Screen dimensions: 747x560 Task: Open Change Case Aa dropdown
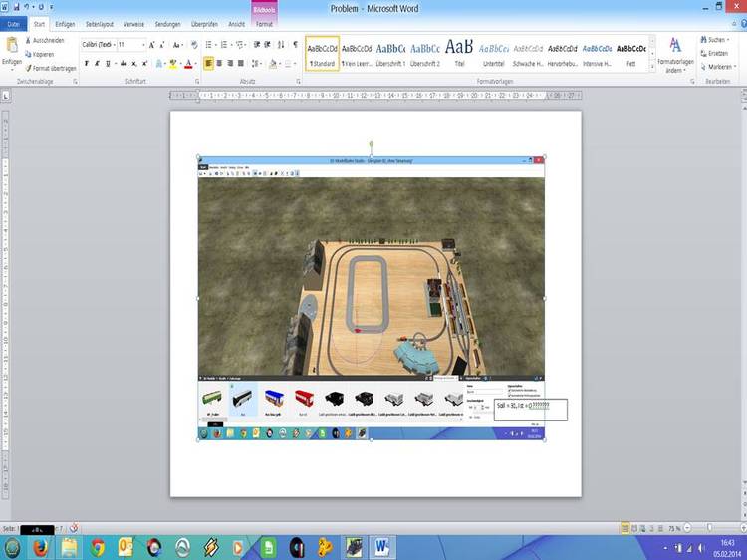(177, 45)
